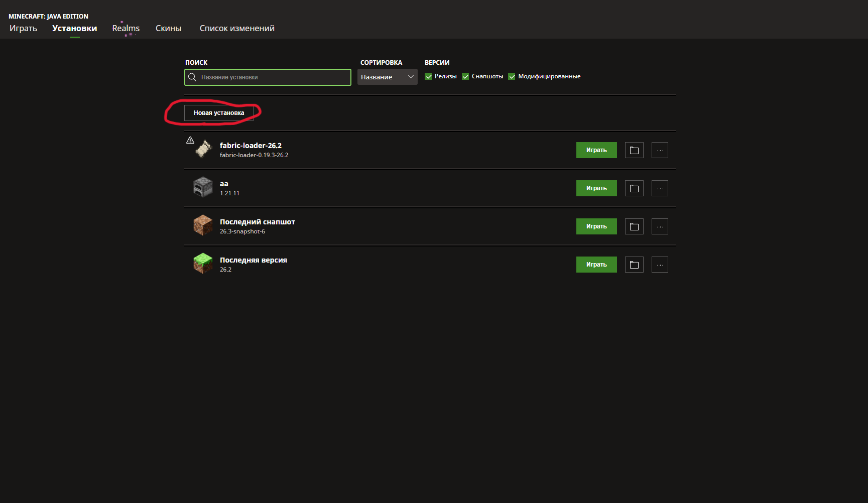Focus the Название установки search field
Image resolution: width=868 pixels, height=503 pixels.
click(x=268, y=77)
